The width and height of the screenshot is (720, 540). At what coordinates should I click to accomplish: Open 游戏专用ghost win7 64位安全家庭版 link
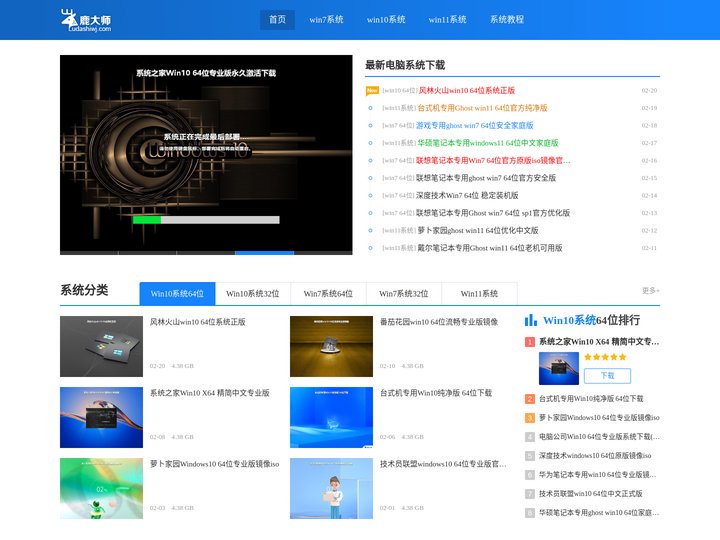(x=474, y=125)
